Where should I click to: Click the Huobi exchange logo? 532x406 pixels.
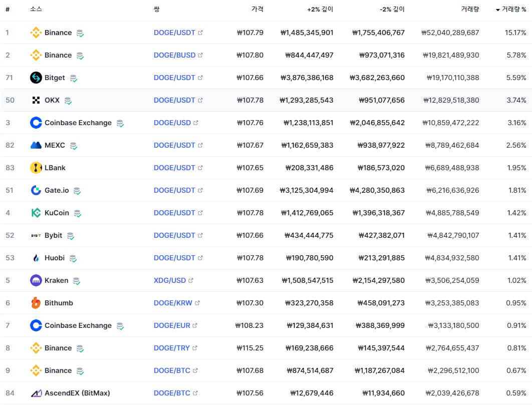(36, 258)
